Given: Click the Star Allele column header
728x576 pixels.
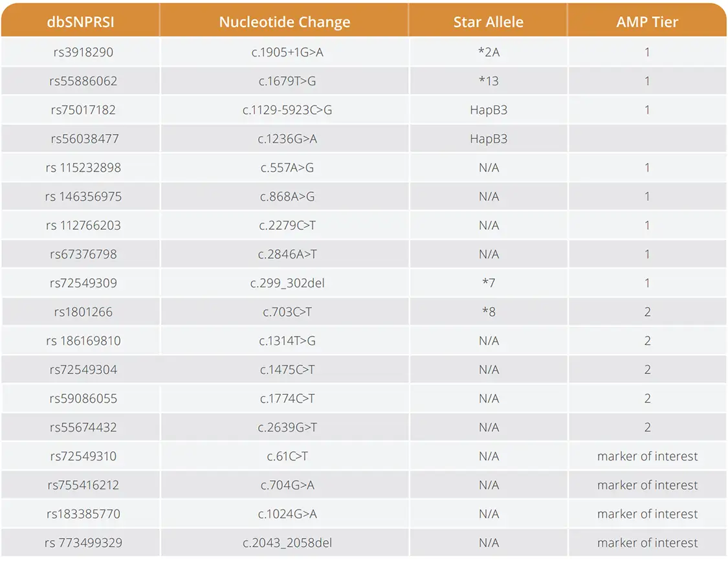Looking at the screenshot, I should pyautogui.click(x=488, y=21).
